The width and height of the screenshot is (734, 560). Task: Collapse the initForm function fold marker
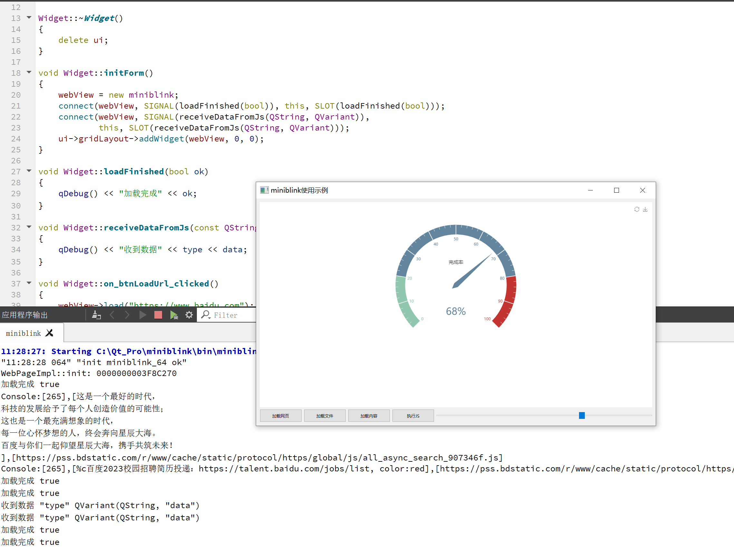29,72
